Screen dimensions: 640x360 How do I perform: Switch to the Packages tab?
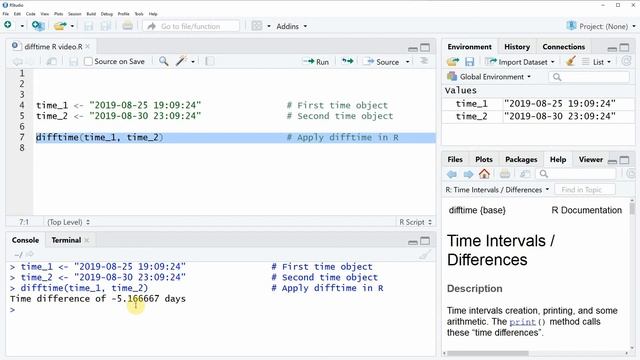click(x=521, y=160)
